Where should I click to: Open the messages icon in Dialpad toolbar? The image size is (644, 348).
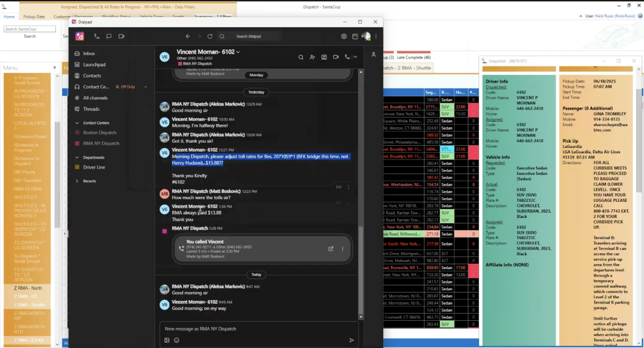click(x=109, y=36)
